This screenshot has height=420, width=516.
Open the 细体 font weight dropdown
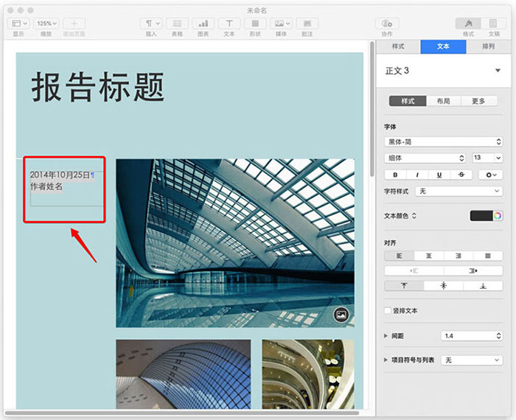tap(425, 158)
